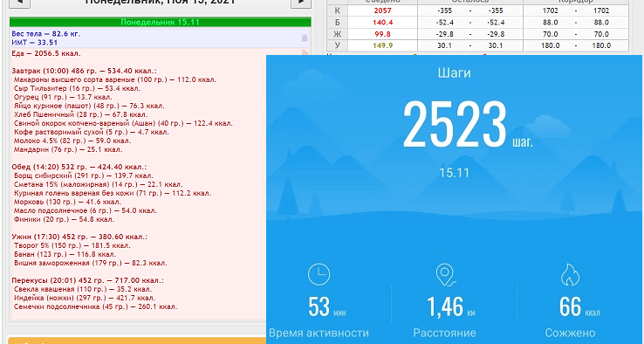This screenshot has width=644, height=344.
Task: Click the '1,46 км' distance value
Action: coord(451,307)
